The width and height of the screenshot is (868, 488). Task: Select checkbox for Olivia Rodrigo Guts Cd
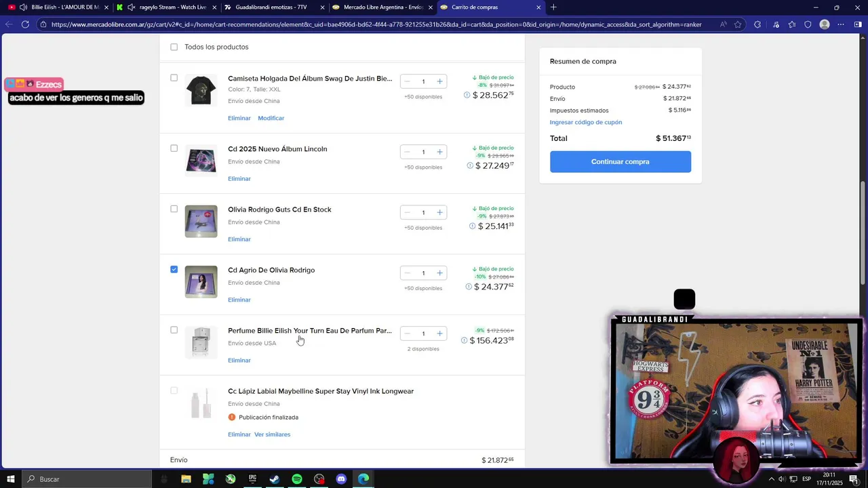tap(174, 209)
